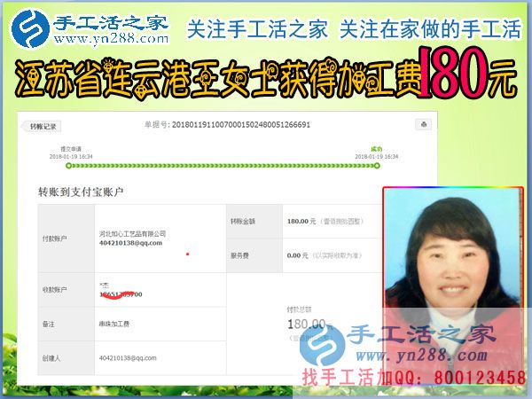Viewport: 532px width, 399px height.
Task: Click the 找手工活加QQ: 800123458 contact text
Action: [x=413, y=378]
